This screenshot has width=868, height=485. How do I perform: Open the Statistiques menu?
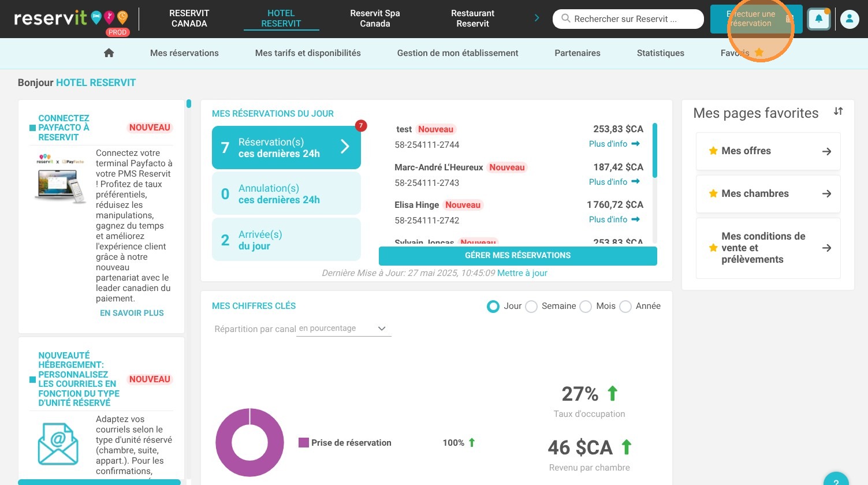tap(661, 53)
